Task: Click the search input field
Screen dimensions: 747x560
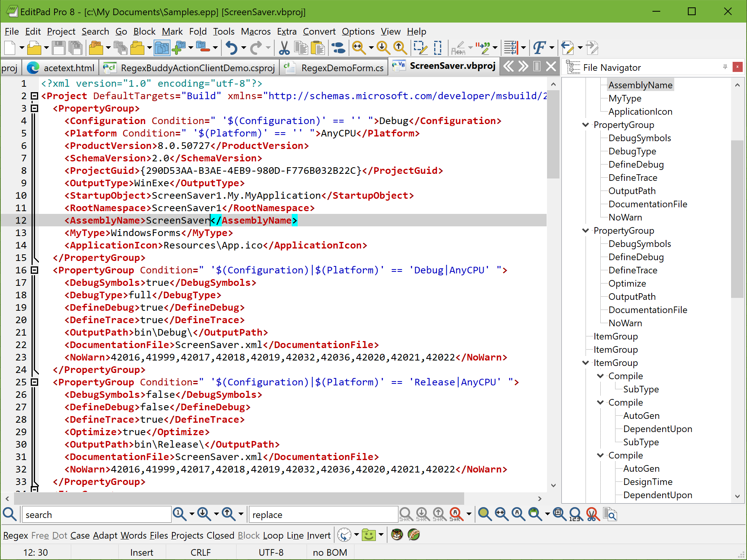Action: coord(96,514)
